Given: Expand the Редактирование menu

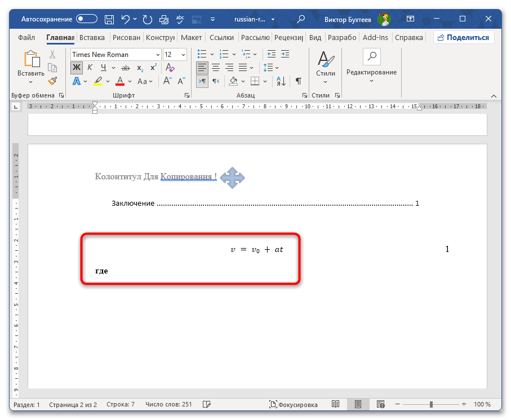Looking at the screenshot, I should coord(371,67).
